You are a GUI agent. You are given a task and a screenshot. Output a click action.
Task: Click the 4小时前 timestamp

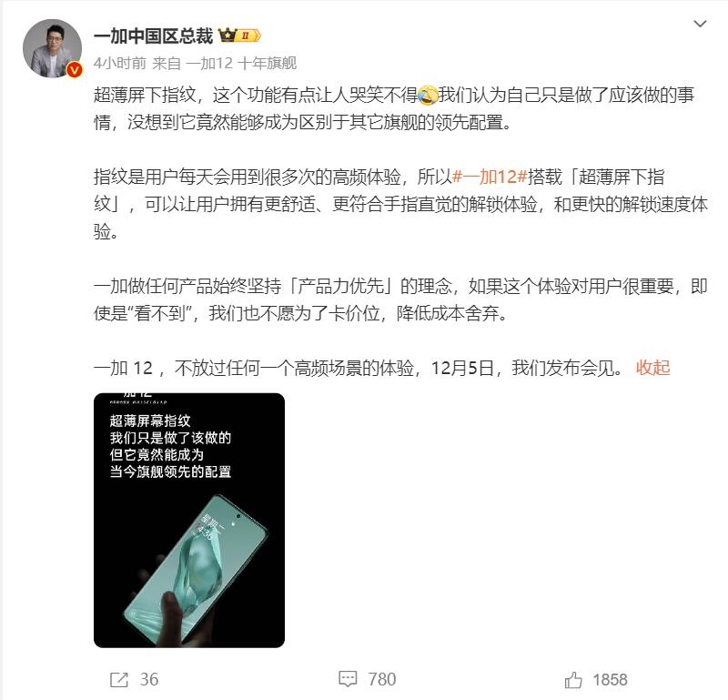(x=120, y=63)
